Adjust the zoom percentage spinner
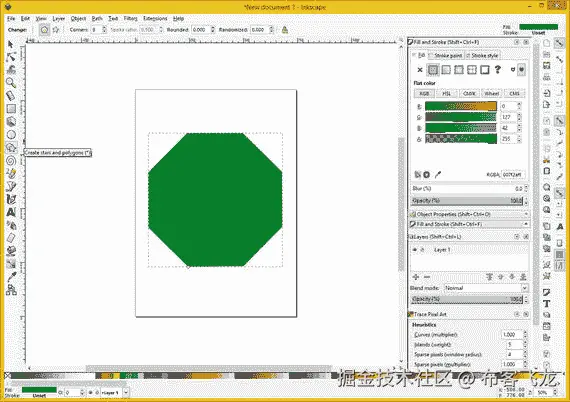Image resolution: width=570 pixels, height=402 pixels. coord(555,393)
